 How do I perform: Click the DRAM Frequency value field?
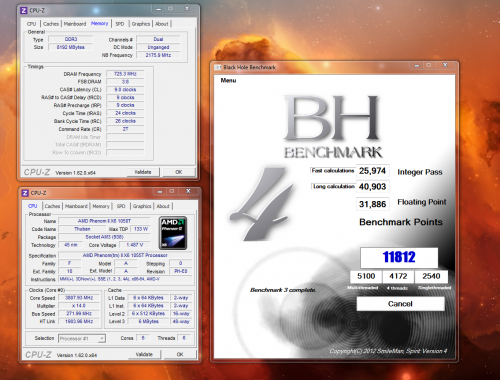pyautogui.click(x=125, y=74)
